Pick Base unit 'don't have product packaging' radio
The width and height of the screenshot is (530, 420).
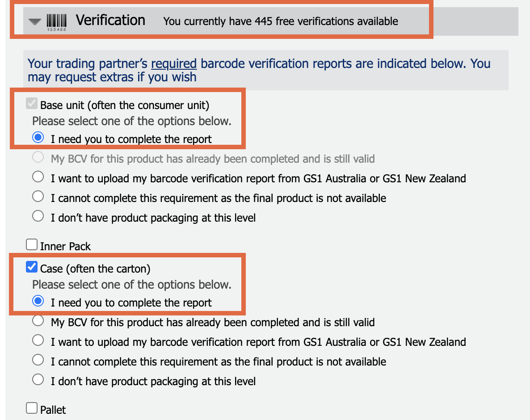tap(38, 216)
